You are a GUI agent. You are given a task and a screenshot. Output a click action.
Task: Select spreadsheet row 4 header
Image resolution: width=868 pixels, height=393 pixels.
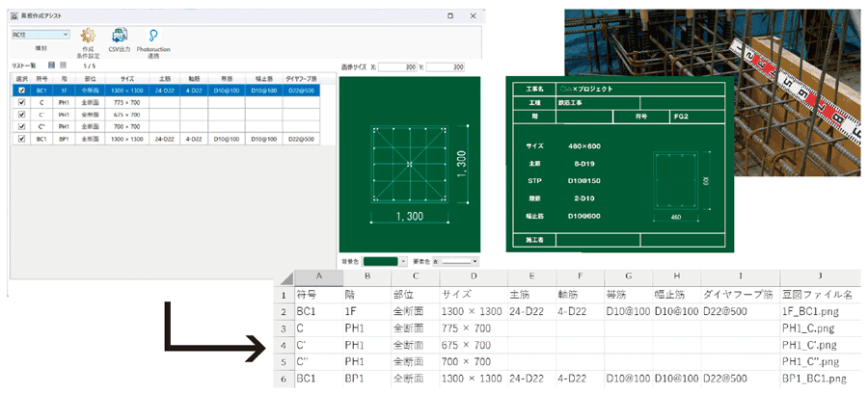tap(284, 346)
